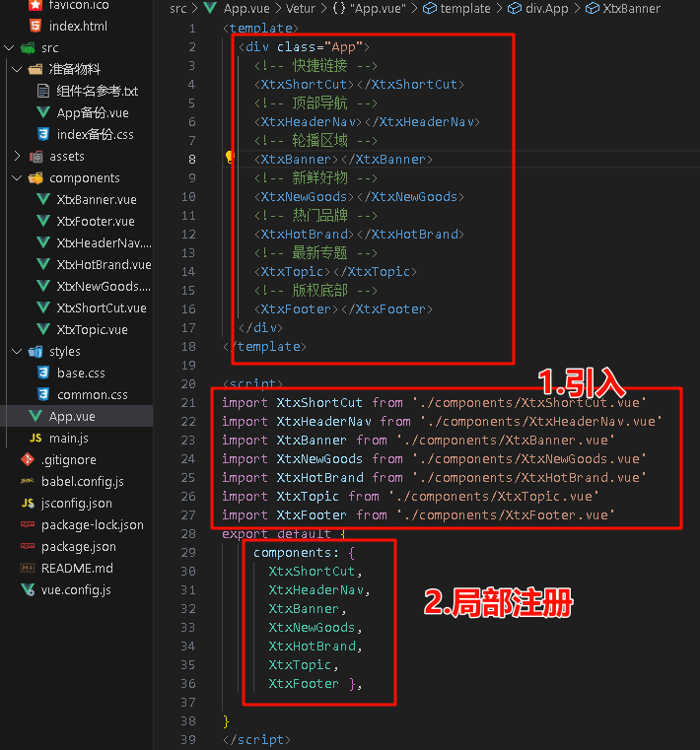
Task: Click the babel icon beside babel.config.js
Action: pyautogui.click(x=28, y=481)
